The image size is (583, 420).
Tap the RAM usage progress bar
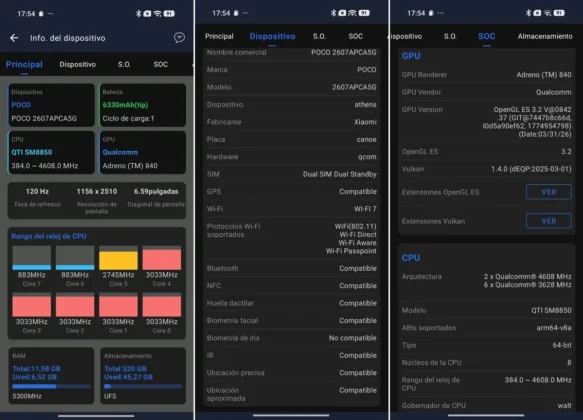pos(51,387)
